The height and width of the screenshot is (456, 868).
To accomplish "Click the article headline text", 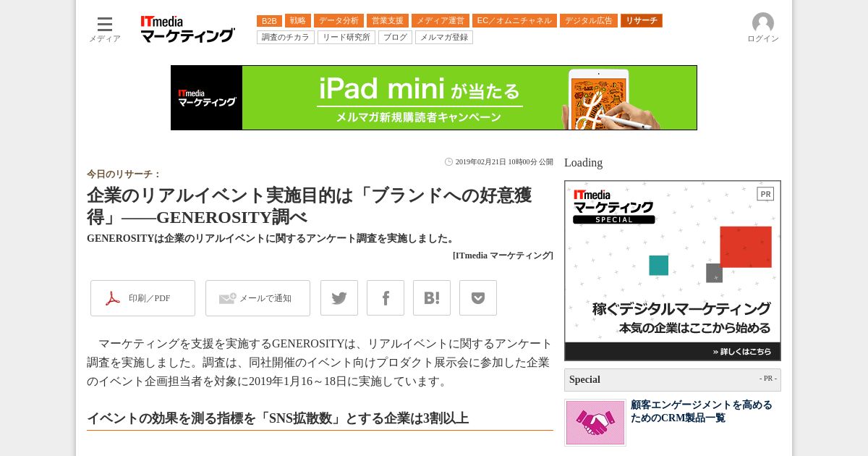I will [x=310, y=206].
